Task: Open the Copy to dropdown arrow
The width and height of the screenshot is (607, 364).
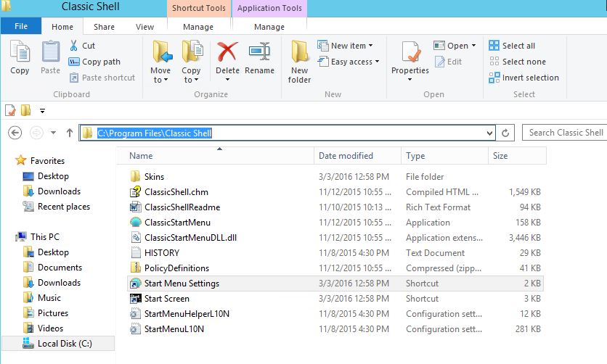Action: [196, 80]
